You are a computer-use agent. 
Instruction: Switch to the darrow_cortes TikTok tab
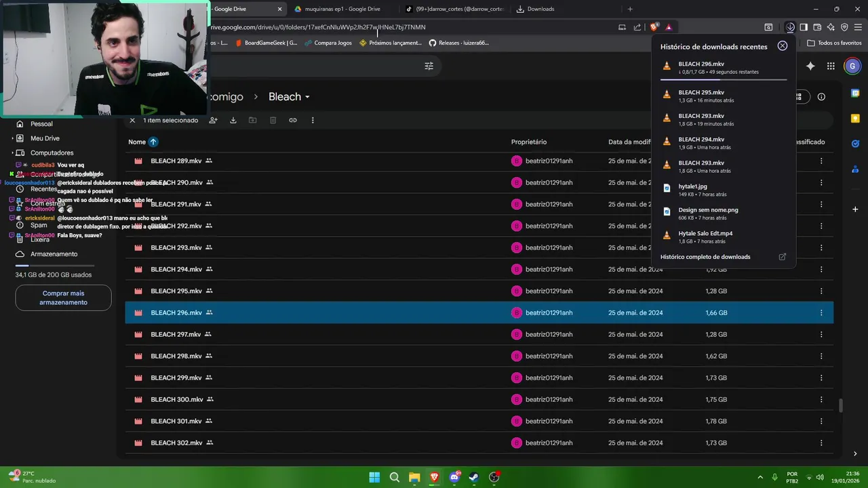[x=455, y=9]
